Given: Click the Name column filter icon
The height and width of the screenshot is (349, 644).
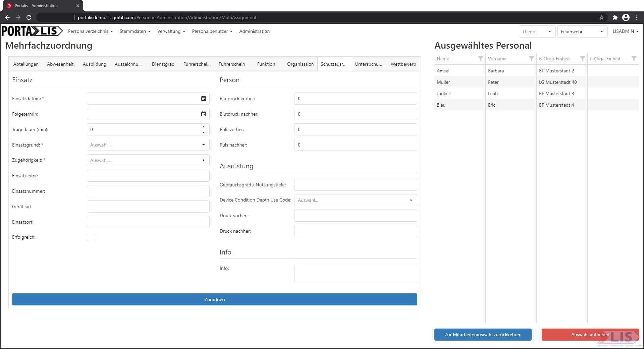Looking at the screenshot, I should coord(480,59).
